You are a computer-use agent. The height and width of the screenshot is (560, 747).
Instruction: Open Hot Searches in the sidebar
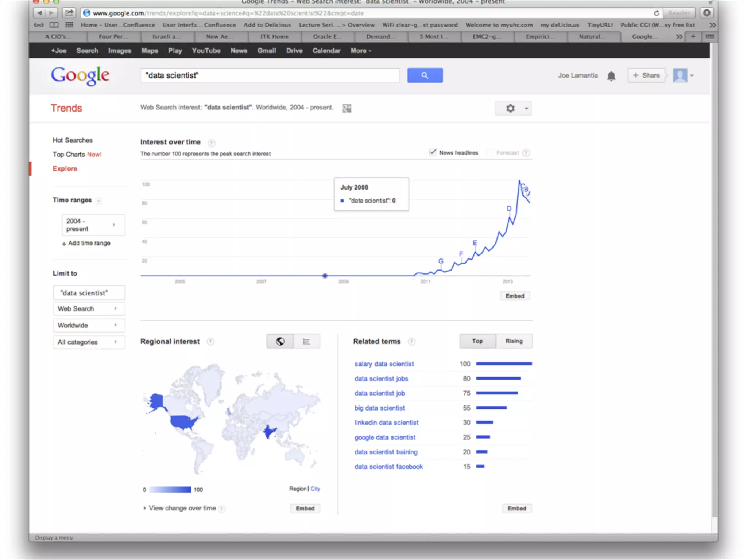(73, 140)
